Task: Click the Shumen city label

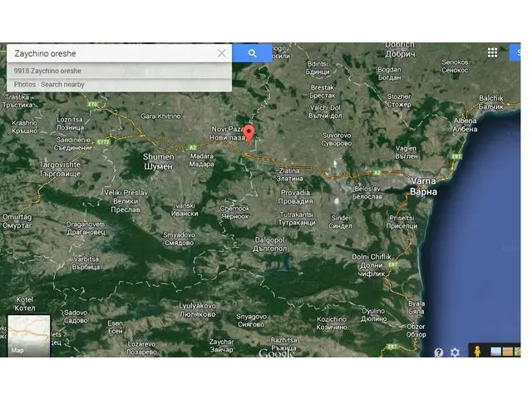Action: click(159, 161)
